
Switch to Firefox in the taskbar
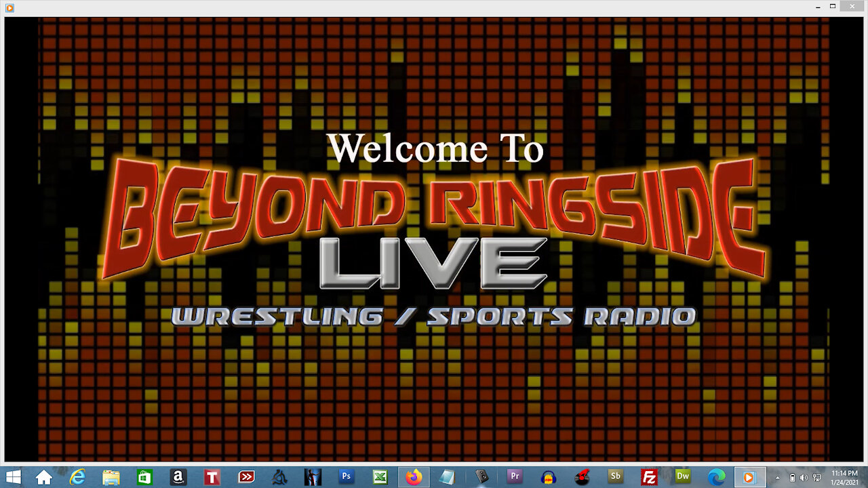[414, 477]
